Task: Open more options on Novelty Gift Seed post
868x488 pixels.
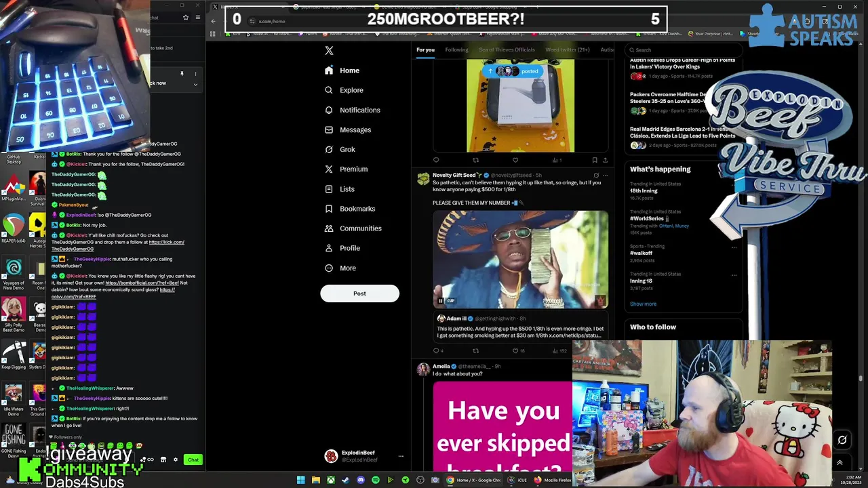Action: pyautogui.click(x=606, y=176)
